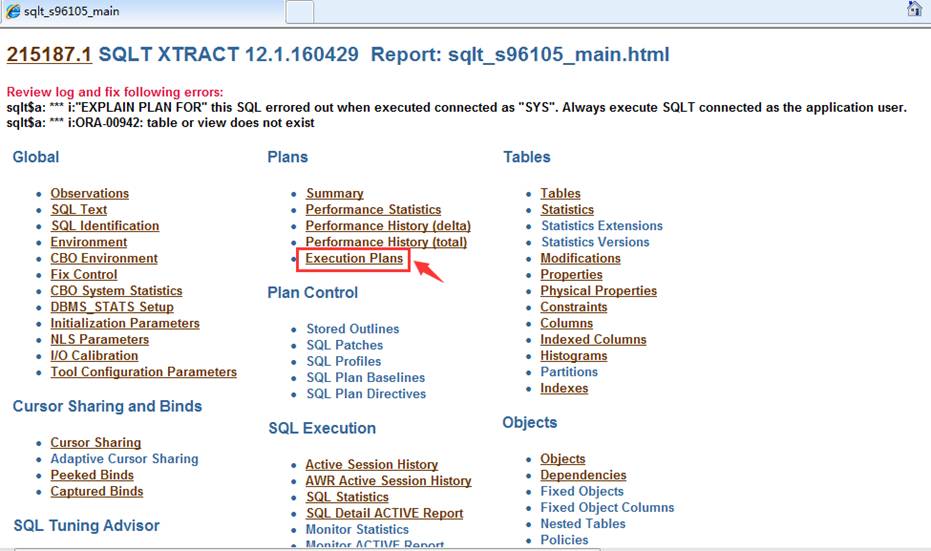Open the Modifications link

click(x=581, y=258)
